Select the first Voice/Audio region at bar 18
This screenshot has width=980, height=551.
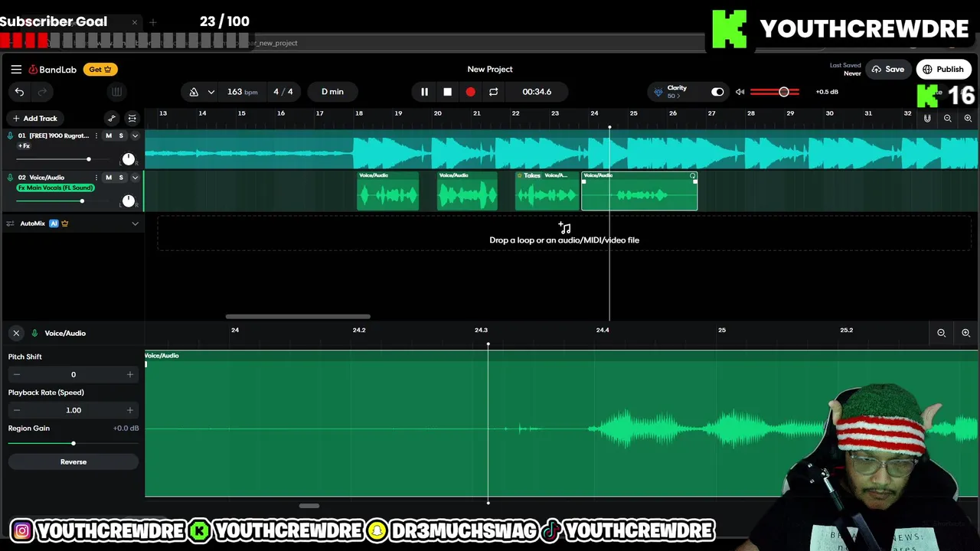tap(388, 191)
